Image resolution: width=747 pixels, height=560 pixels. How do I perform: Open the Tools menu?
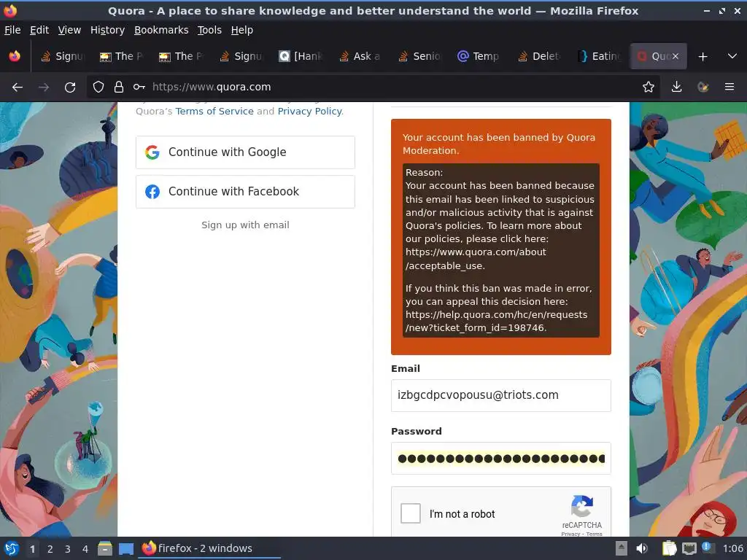tap(209, 30)
